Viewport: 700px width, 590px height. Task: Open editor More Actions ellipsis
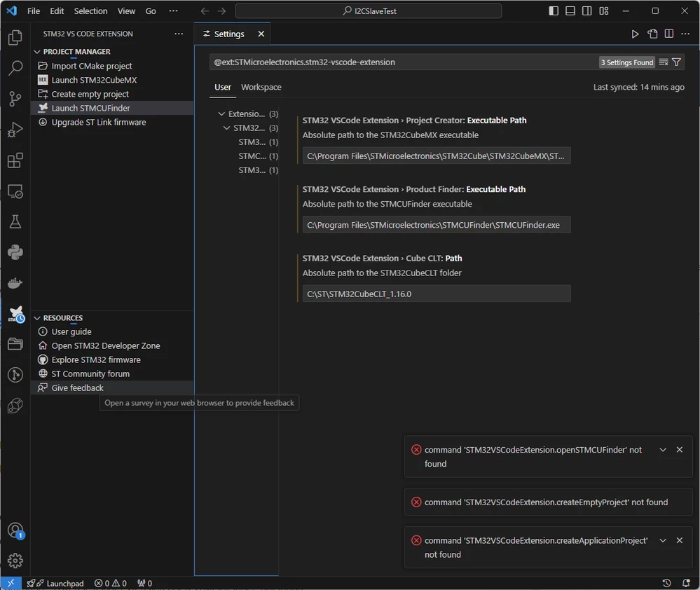point(685,34)
